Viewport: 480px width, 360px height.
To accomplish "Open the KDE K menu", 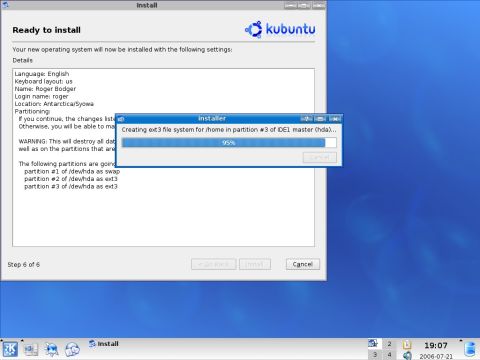I will click(x=10, y=349).
